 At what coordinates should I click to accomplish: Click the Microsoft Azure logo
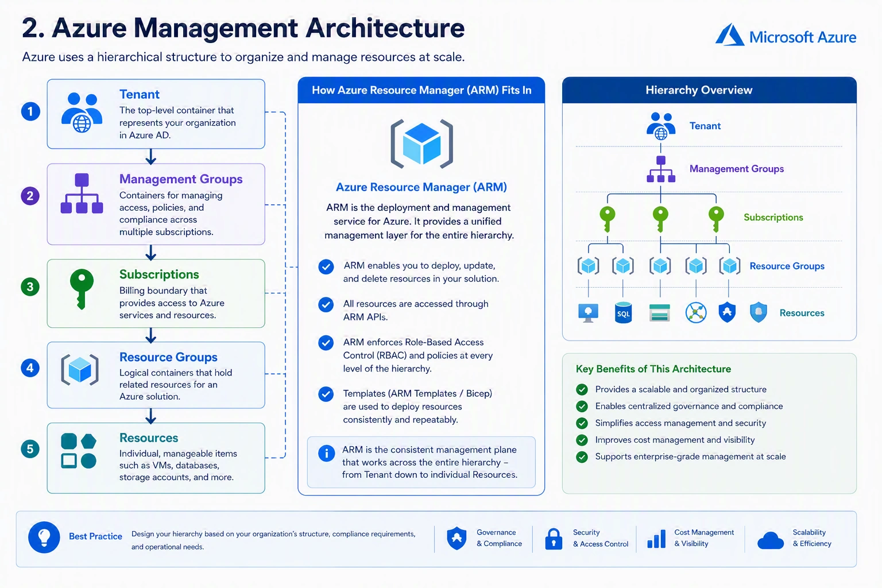tap(786, 36)
